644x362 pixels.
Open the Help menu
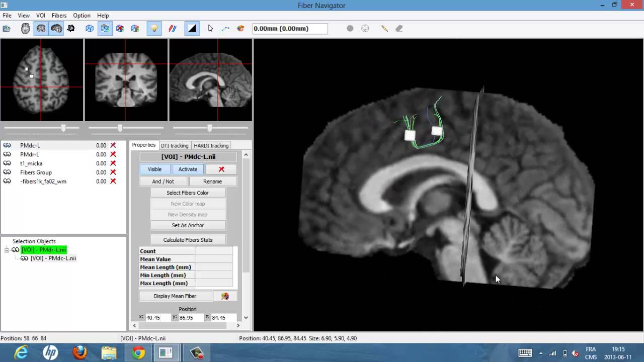103,16
